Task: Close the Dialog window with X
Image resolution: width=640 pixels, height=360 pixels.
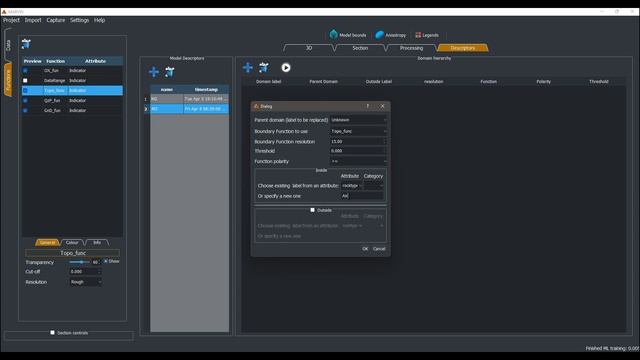Action: click(382, 106)
